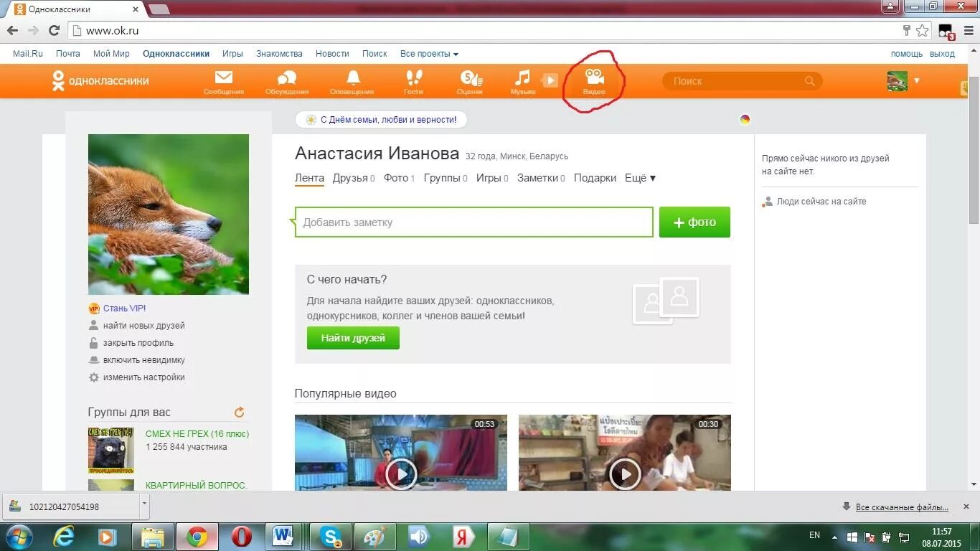
Task: Expand the Ещё dropdown
Action: [x=640, y=178]
